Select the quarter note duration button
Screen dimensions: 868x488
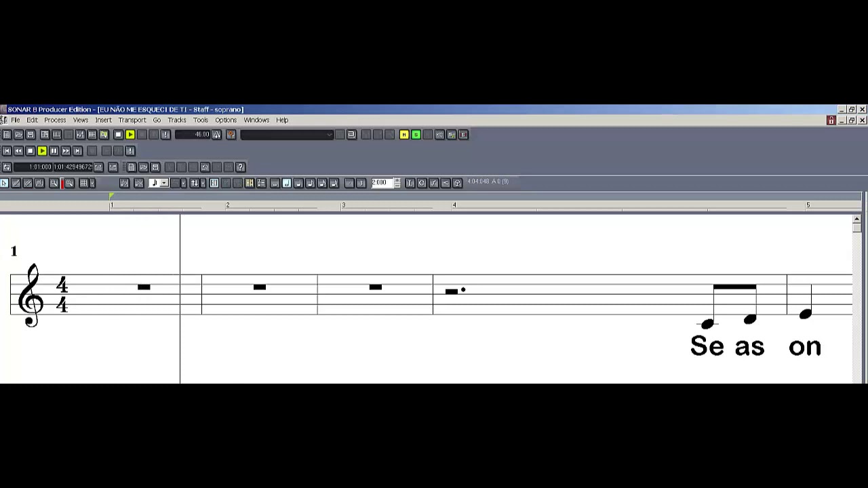(298, 183)
